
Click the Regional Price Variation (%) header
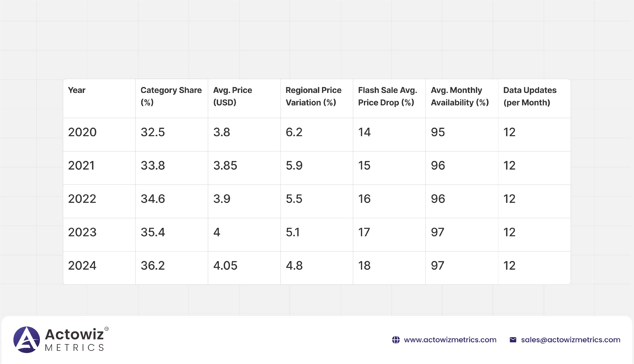313,96
